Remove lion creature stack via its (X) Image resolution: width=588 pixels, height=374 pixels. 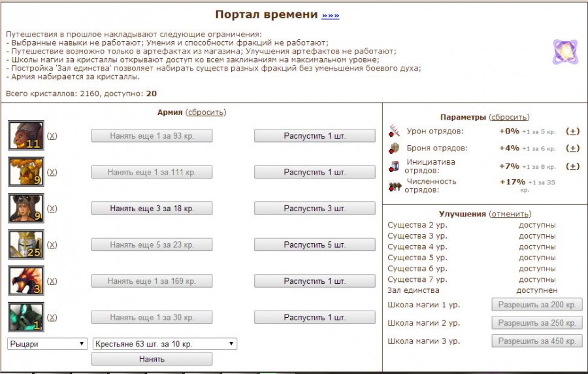(x=52, y=136)
